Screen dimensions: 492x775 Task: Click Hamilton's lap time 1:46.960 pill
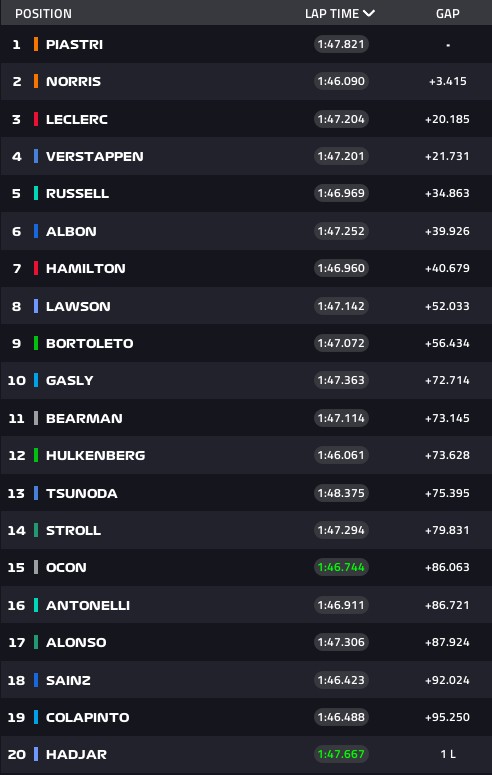tap(341, 268)
